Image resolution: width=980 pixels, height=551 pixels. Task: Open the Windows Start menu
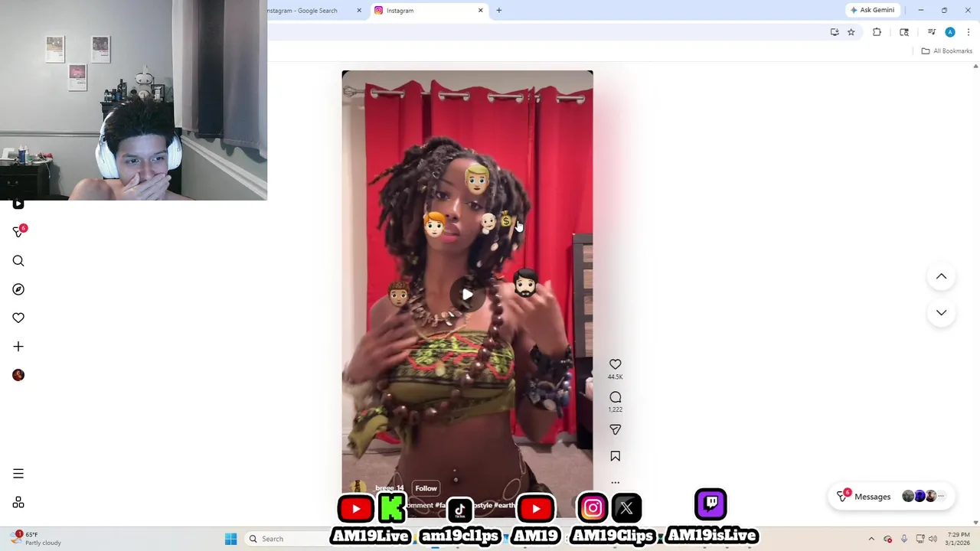click(230, 539)
